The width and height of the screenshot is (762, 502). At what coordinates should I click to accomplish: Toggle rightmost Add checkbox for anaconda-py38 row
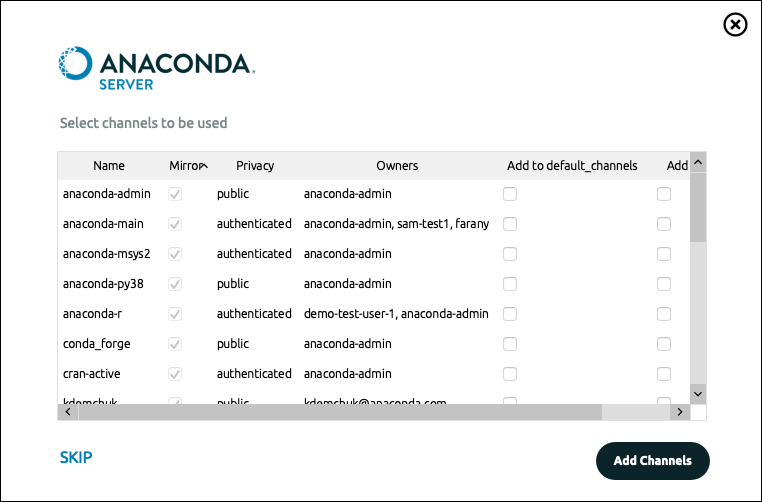coord(664,284)
